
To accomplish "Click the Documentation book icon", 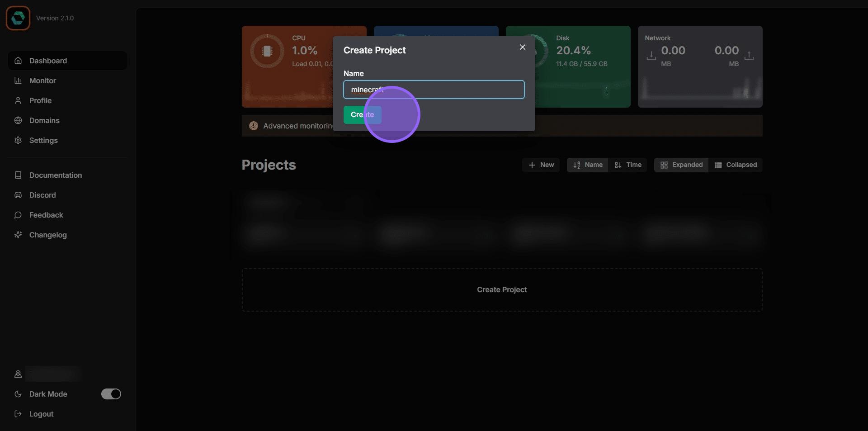I will pos(18,175).
